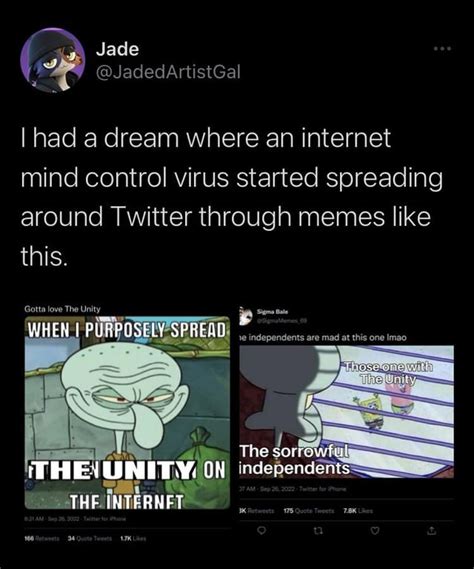Click Sigma Bale's small profile avatar
This screenshot has width=474, height=569.
246,316
